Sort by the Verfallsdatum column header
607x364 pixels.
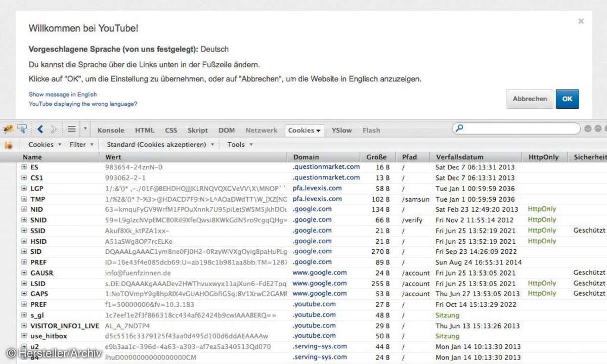click(476, 157)
